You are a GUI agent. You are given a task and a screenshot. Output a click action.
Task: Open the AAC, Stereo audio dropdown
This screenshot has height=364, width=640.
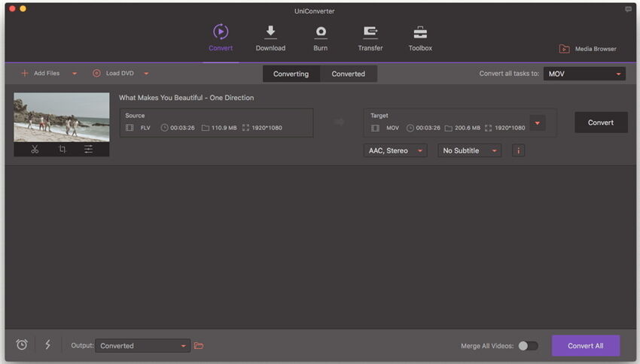(x=395, y=151)
